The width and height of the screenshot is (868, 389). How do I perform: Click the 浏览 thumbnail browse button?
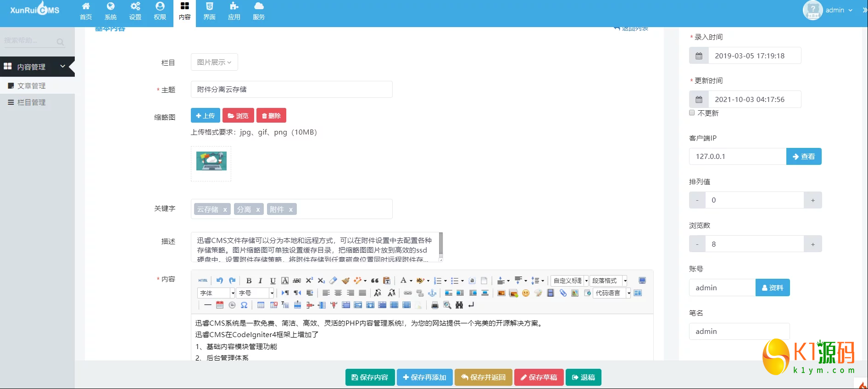click(x=238, y=116)
